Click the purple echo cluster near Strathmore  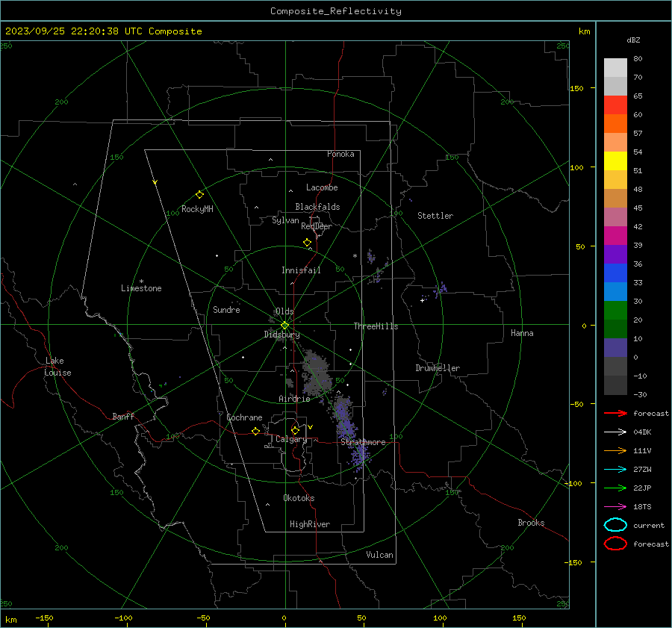click(360, 456)
